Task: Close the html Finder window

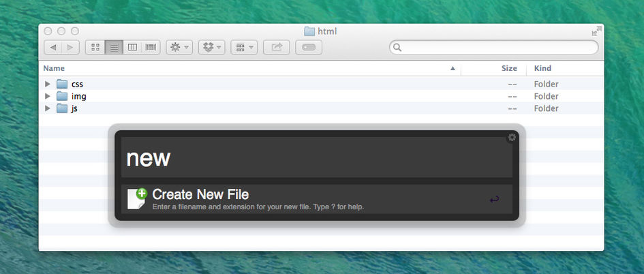Action: [48, 31]
